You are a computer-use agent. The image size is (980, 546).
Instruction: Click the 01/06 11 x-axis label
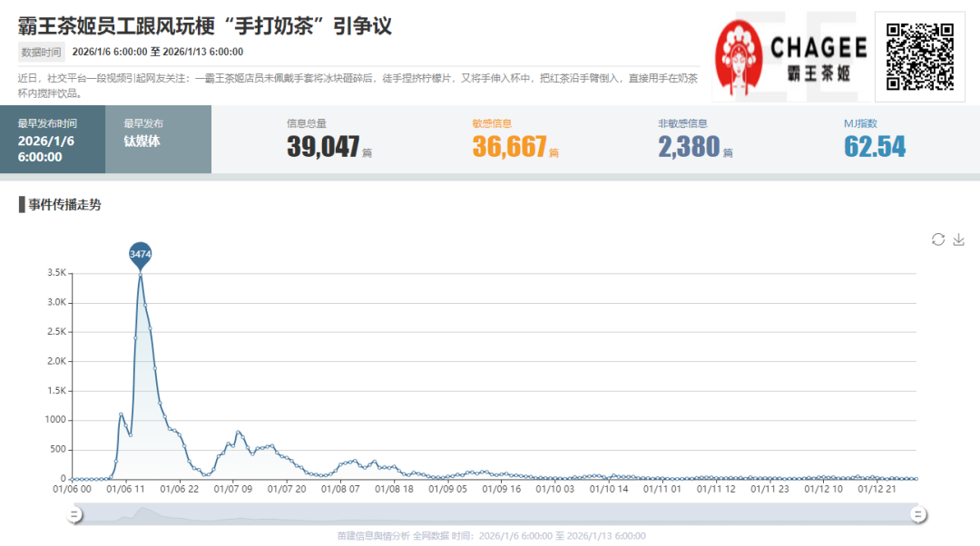125,489
